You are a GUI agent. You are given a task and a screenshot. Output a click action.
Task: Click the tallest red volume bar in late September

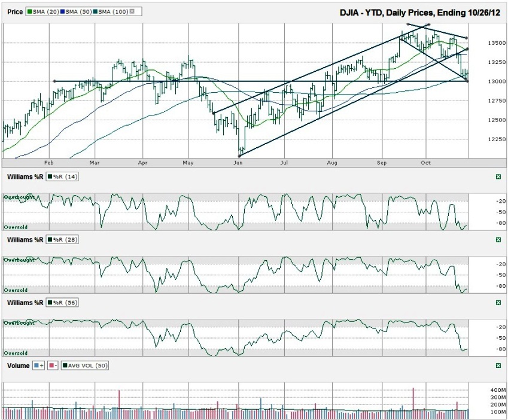tap(413, 403)
